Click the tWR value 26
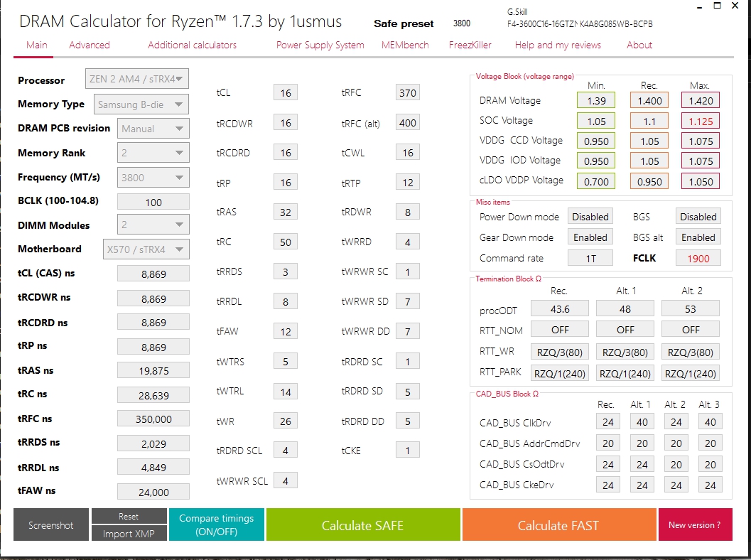751x560 pixels. coord(286,421)
